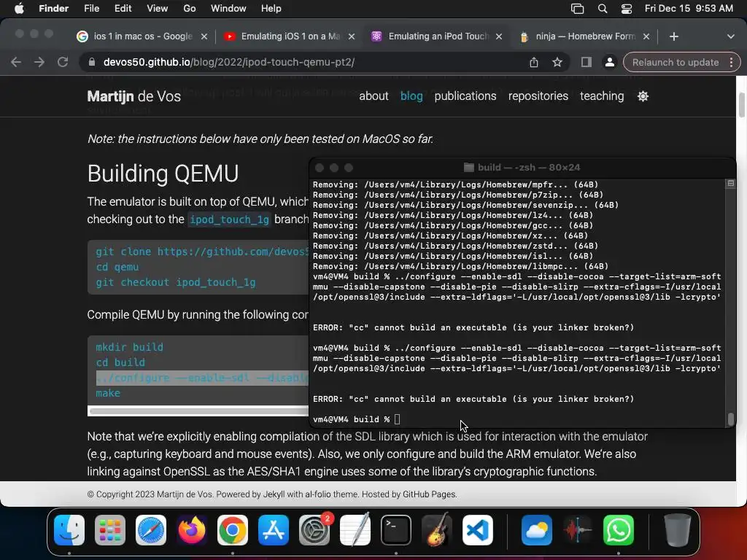Click the GitHub Pages footer link
This screenshot has height=560, width=747.
[429, 494]
